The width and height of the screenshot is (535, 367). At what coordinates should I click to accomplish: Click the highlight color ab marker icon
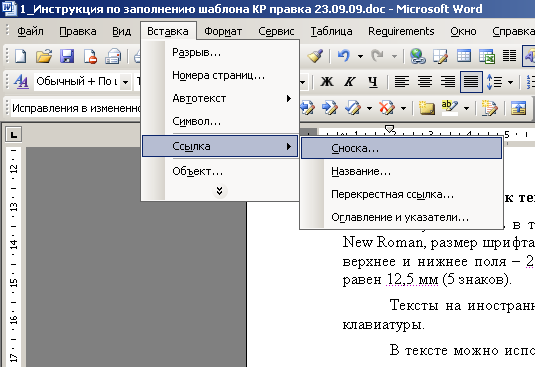click(x=450, y=108)
